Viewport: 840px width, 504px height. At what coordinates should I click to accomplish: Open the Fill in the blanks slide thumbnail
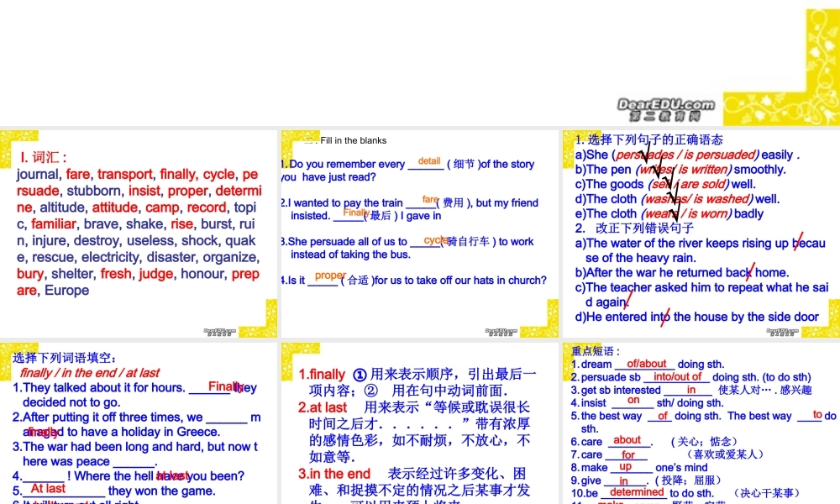point(419,234)
